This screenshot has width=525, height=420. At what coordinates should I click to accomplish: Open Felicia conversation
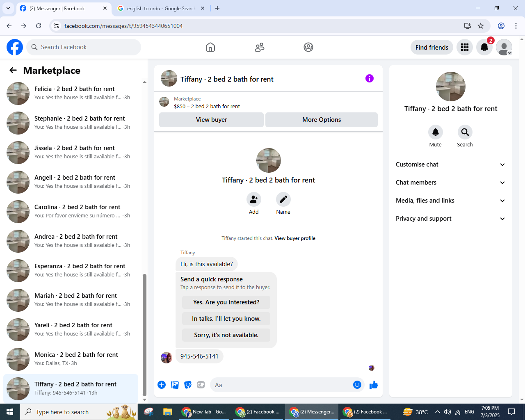click(71, 94)
